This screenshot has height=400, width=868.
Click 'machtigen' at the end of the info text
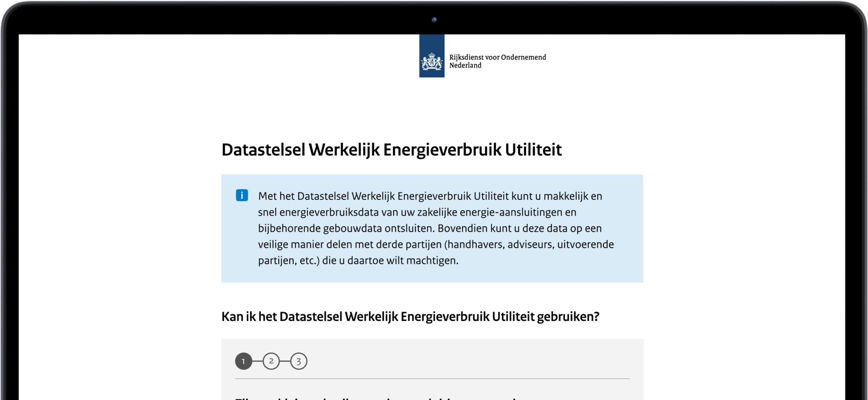431,261
